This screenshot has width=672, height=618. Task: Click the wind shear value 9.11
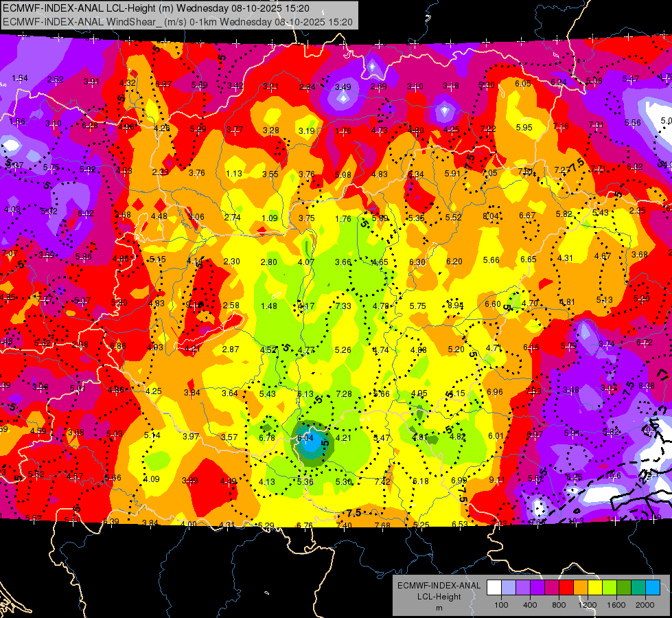[497, 480]
